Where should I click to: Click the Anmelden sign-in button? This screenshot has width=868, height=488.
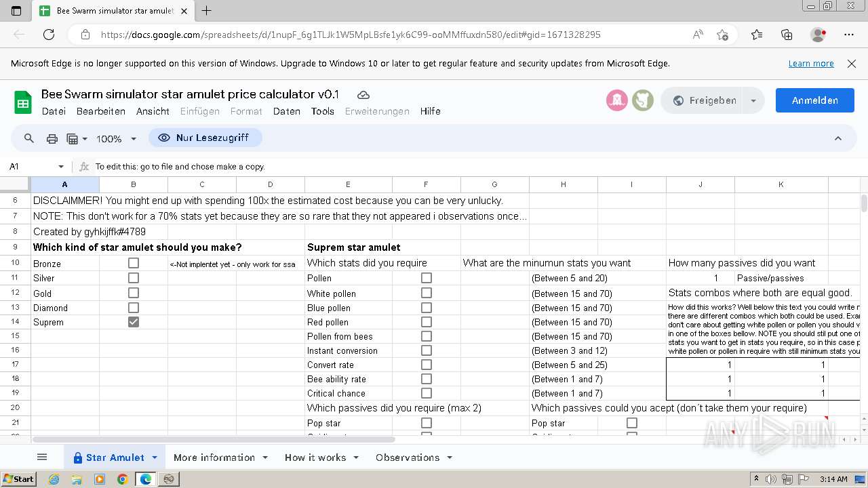[x=815, y=100]
